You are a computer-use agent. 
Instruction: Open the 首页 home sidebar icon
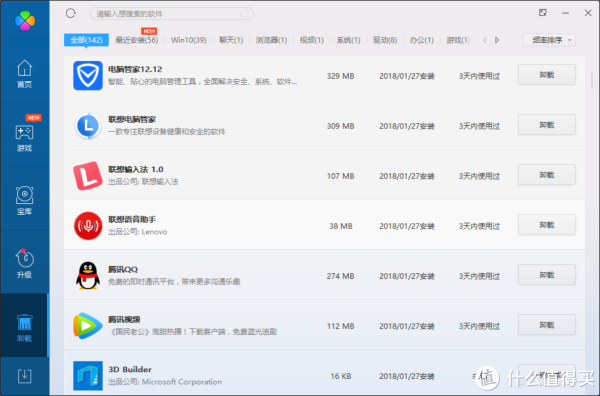click(x=24, y=74)
